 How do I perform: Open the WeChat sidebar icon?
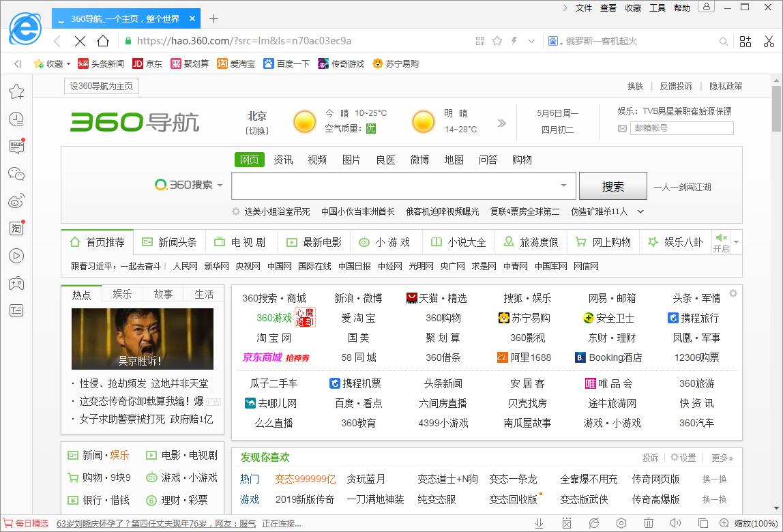tap(16, 174)
